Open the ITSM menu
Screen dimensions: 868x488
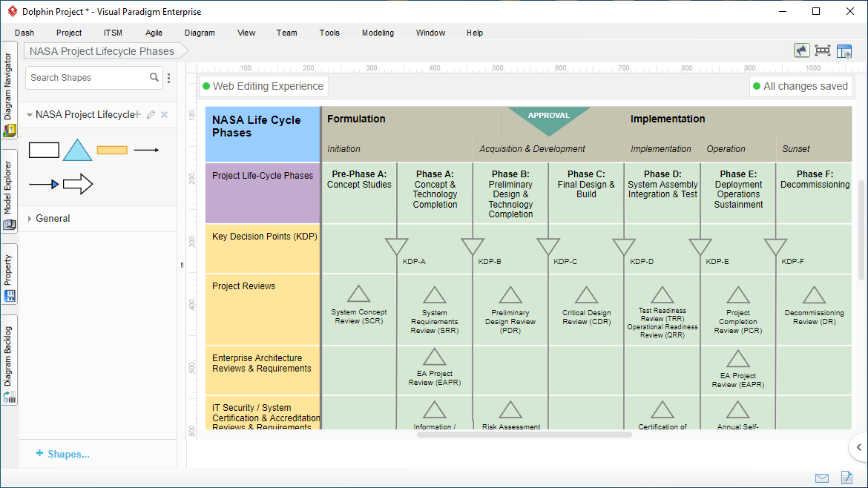(113, 33)
